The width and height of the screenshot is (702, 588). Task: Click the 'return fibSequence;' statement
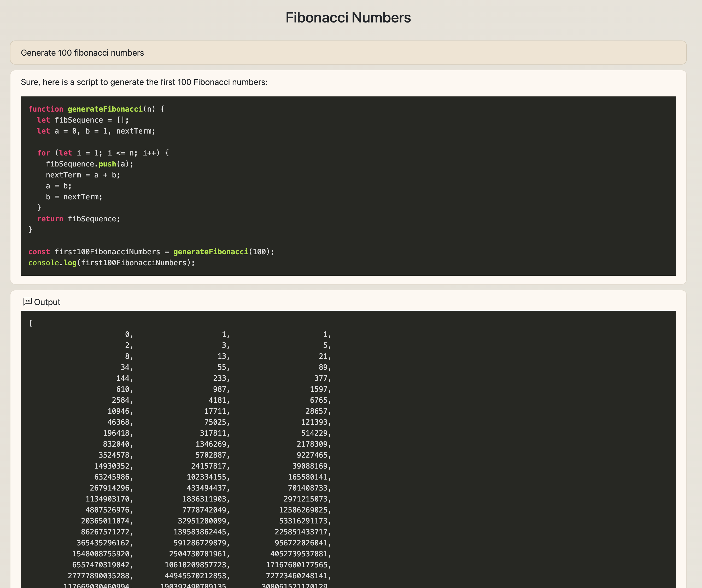(79, 219)
